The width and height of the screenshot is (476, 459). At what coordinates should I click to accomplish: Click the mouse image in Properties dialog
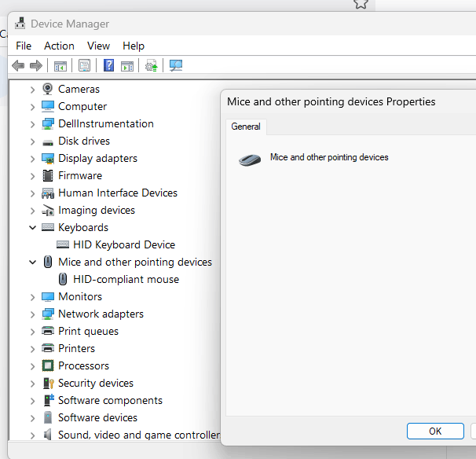250,160
